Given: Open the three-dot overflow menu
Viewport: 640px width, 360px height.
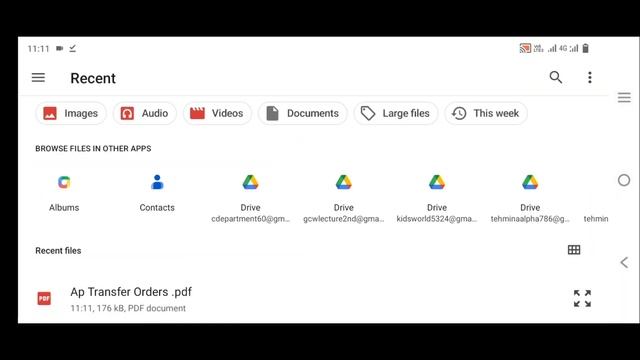Looking at the screenshot, I should point(590,78).
